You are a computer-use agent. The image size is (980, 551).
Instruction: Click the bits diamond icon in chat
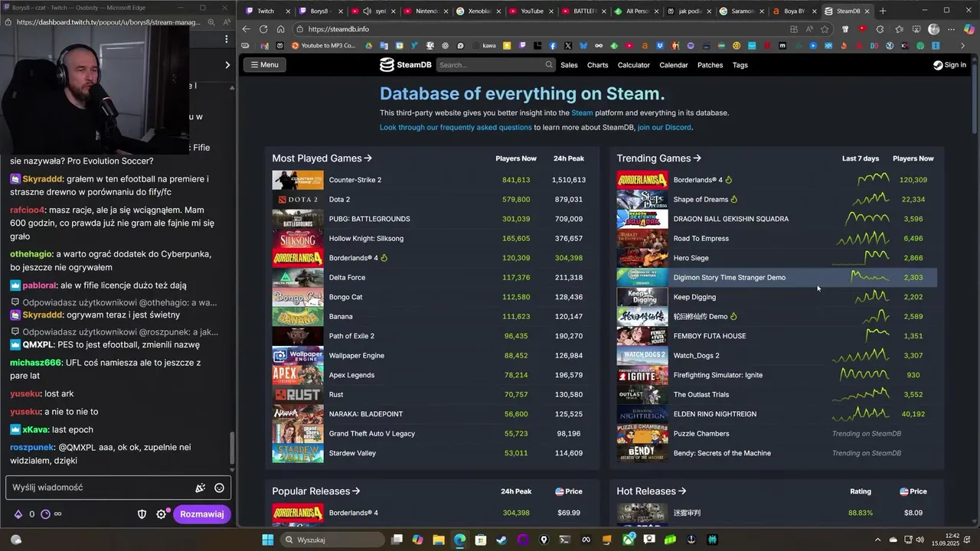(18, 514)
